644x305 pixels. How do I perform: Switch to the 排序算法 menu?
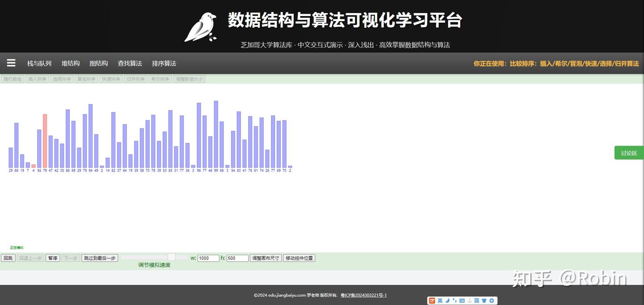(x=164, y=63)
